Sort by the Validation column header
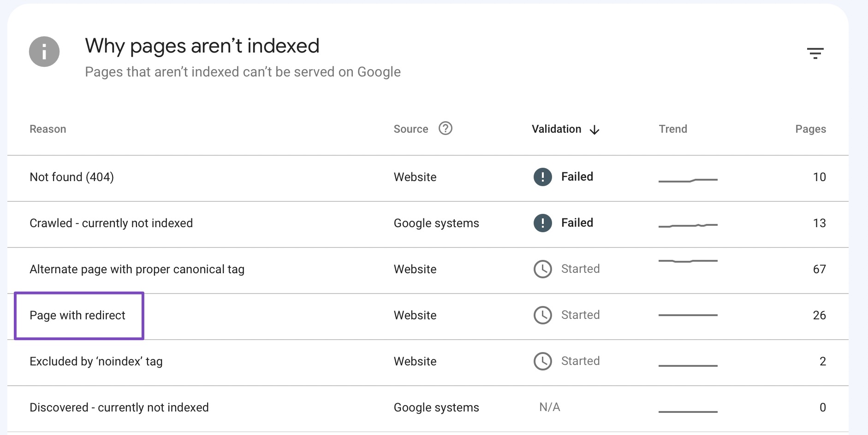The height and width of the screenshot is (435, 868). point(556,129)
